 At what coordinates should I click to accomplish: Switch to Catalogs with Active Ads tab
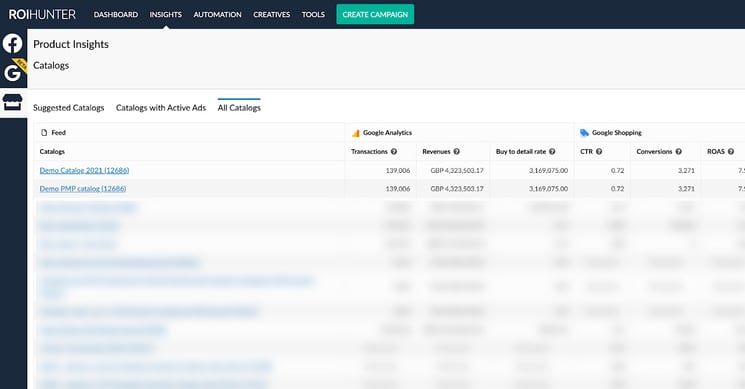coord(161,108)
